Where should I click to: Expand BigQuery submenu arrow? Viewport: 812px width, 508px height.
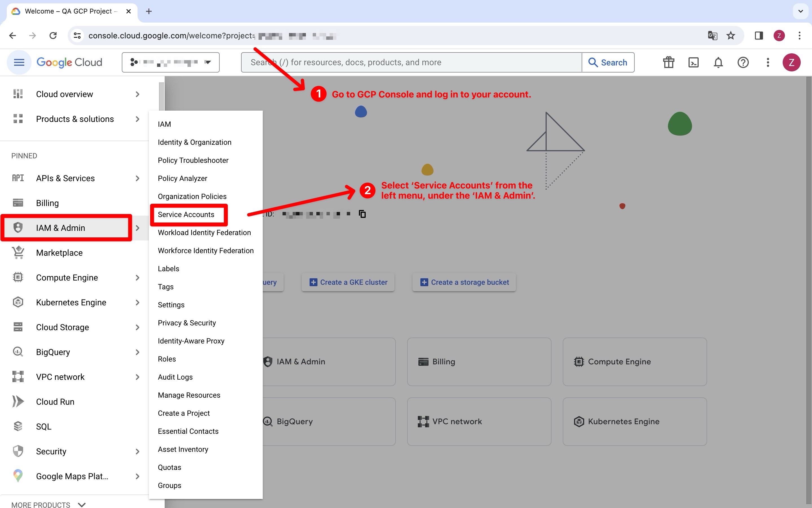[x=137, y=352]
